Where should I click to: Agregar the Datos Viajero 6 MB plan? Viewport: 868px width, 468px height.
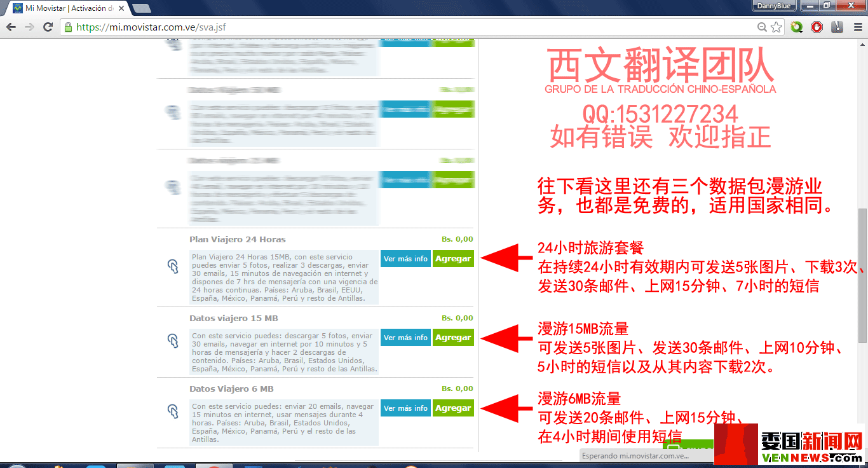point(453,408)
